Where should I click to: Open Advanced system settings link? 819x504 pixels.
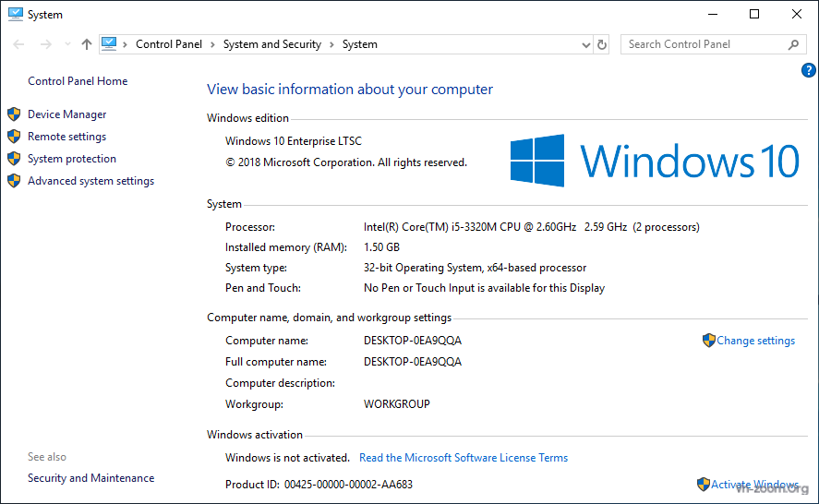coord(90,181)
